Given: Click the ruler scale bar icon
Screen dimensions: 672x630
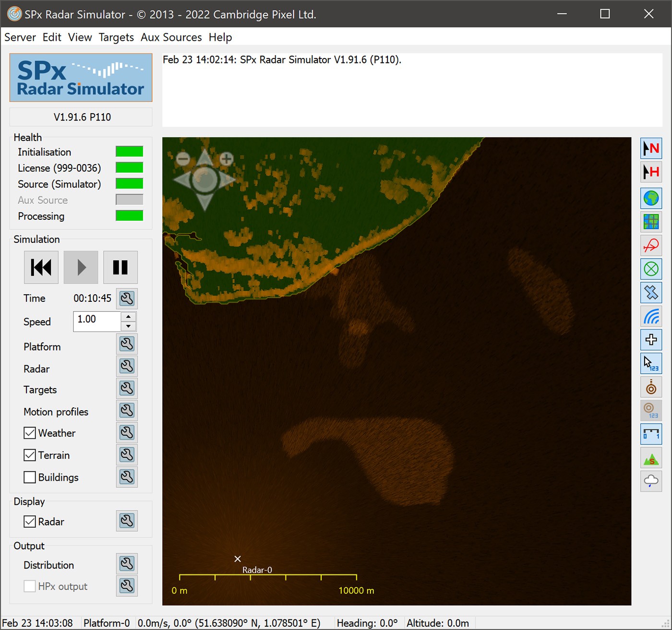Looking at the screenshot, I should point(651,435).
